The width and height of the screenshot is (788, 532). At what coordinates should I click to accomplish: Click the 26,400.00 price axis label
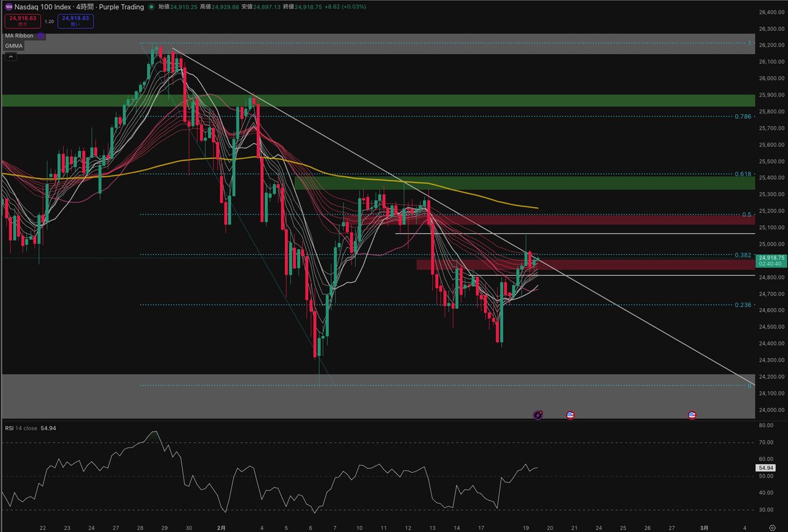click(x=771, y=12)
